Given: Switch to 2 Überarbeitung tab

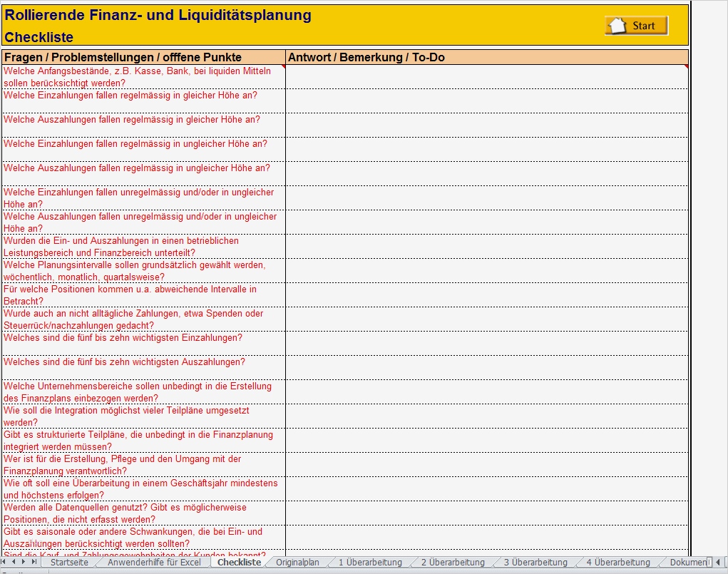Looking at the screenshot, I should (453, 562).
